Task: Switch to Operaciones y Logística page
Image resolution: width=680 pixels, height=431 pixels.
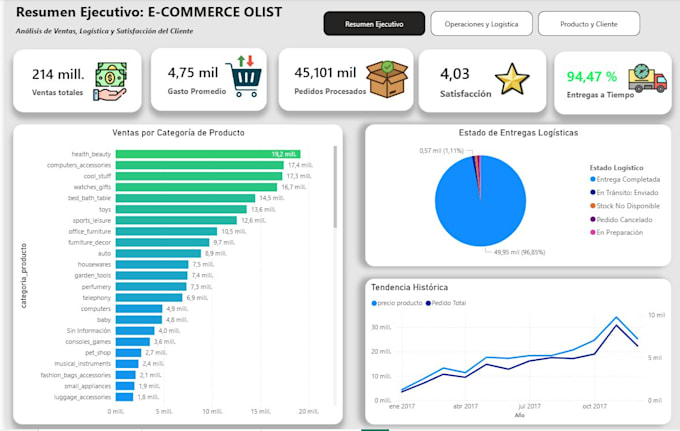Action: point(481,24)
